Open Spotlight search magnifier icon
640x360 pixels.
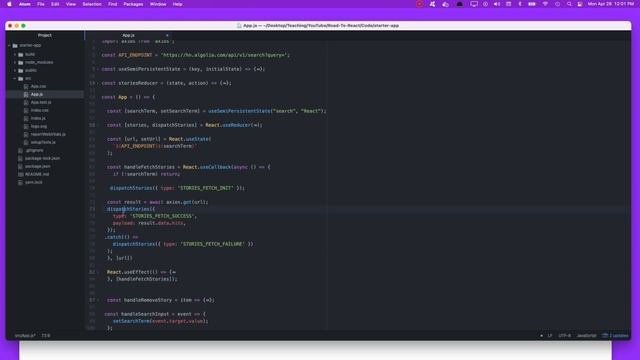(x=569, y=4)
